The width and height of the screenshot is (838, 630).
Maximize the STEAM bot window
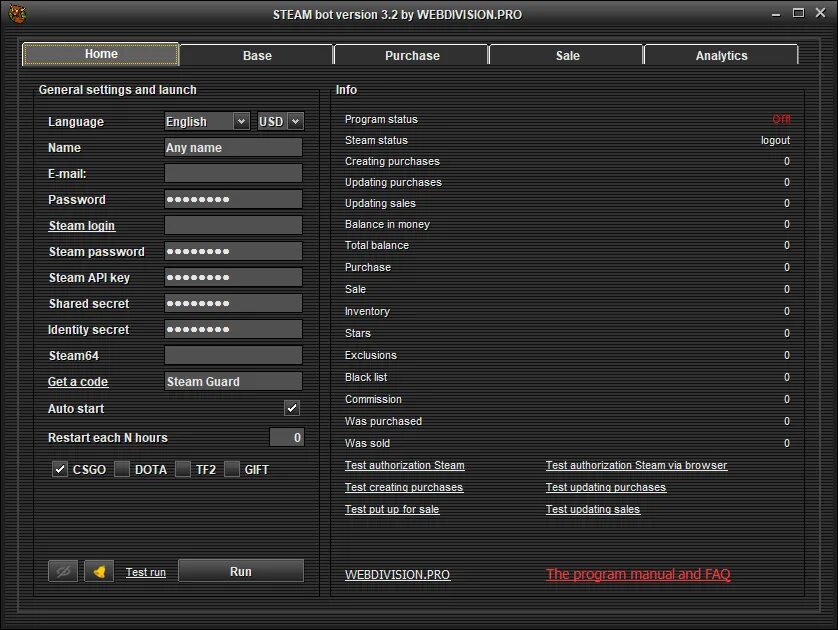(798, 13)
